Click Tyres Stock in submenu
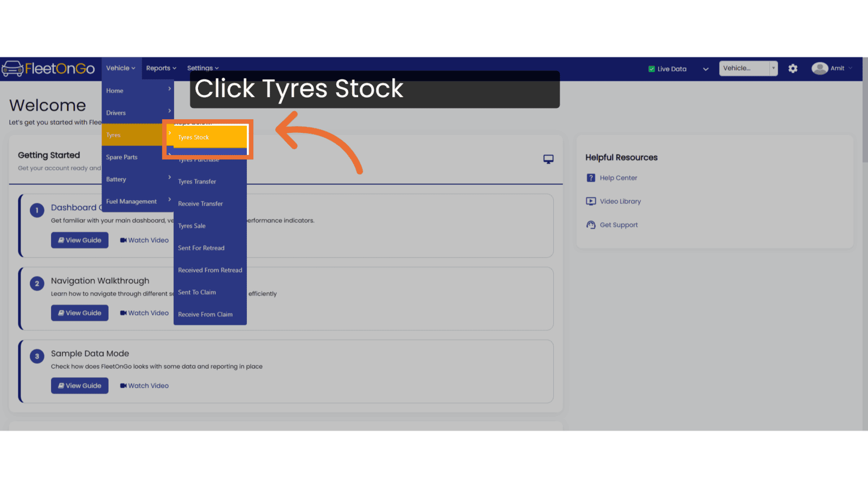 tap(210, 137)
